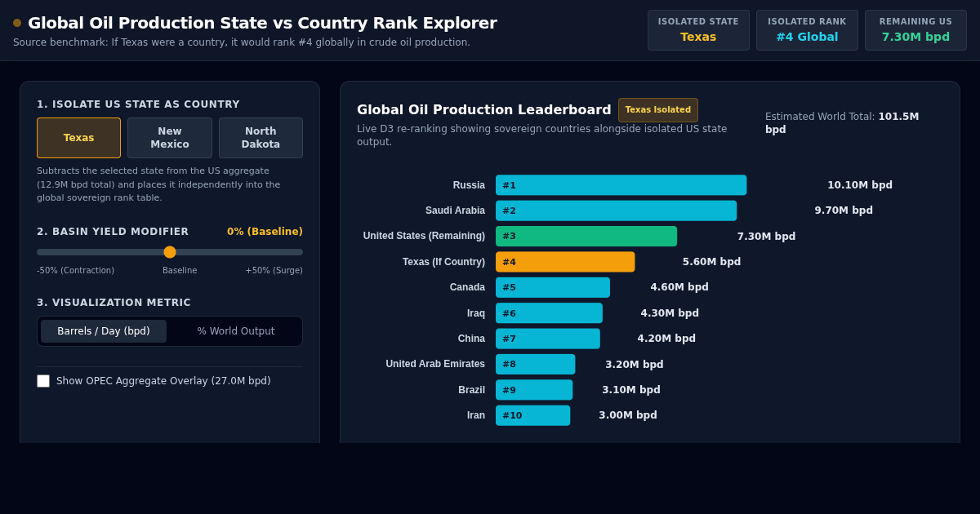980x514 pixels.
Task: Click the +50% (Surge) slider label
Action: click(x=274, y=271)
